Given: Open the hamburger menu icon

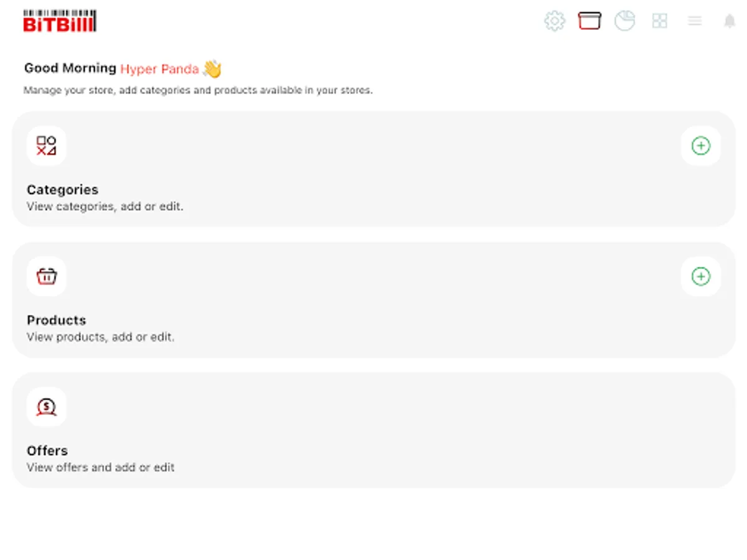Looking at the screenshot, I should (695, 21).
